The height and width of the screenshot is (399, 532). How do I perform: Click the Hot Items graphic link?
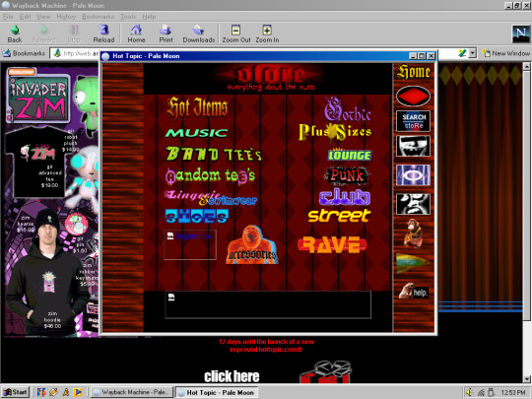197,108
